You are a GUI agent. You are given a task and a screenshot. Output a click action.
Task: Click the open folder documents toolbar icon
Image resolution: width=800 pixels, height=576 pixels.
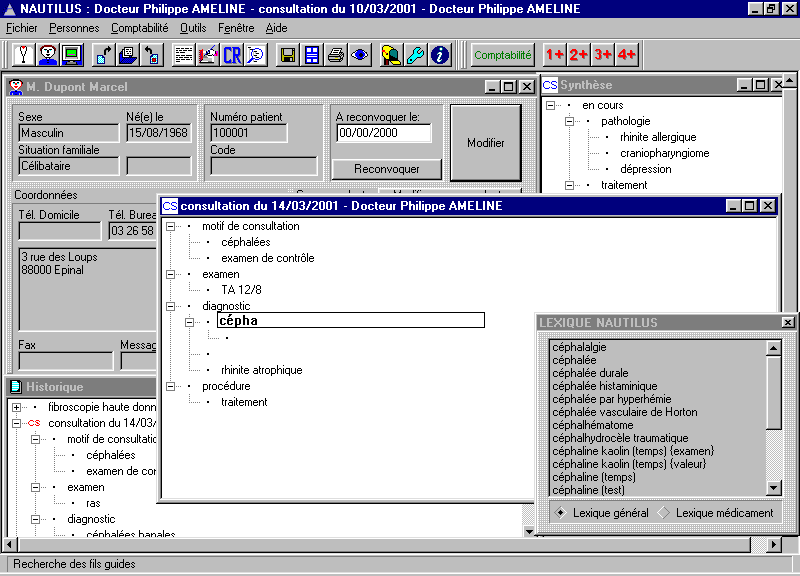pos(128,55)
